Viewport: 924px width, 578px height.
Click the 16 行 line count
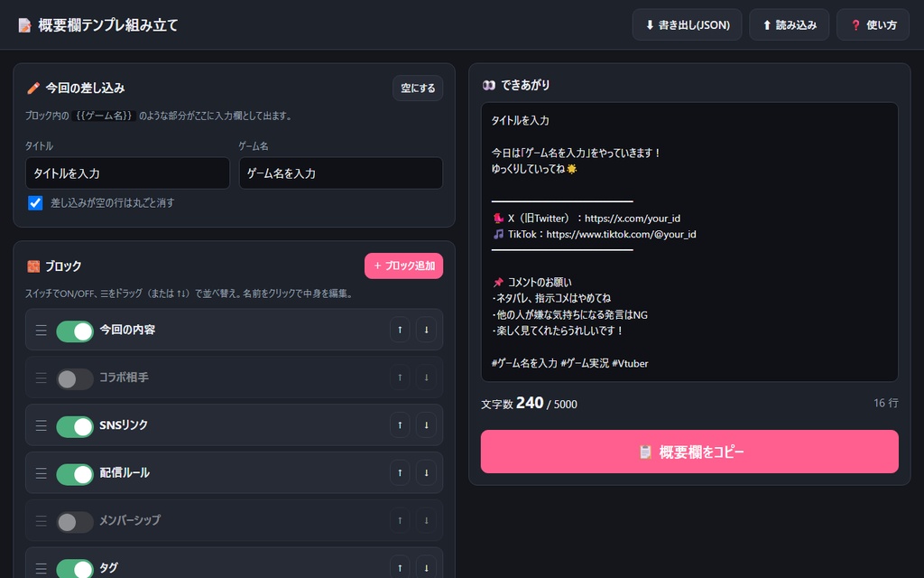click(x=886, y=403)
